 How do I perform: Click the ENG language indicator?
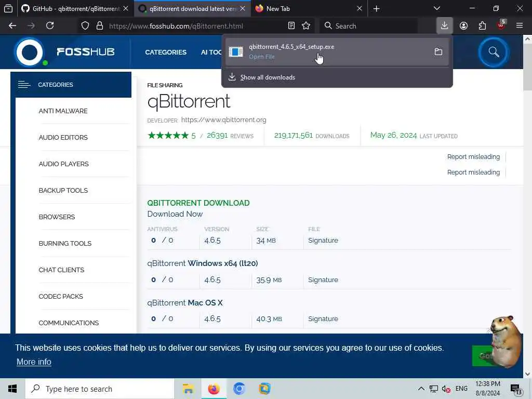tap(461, 389)
